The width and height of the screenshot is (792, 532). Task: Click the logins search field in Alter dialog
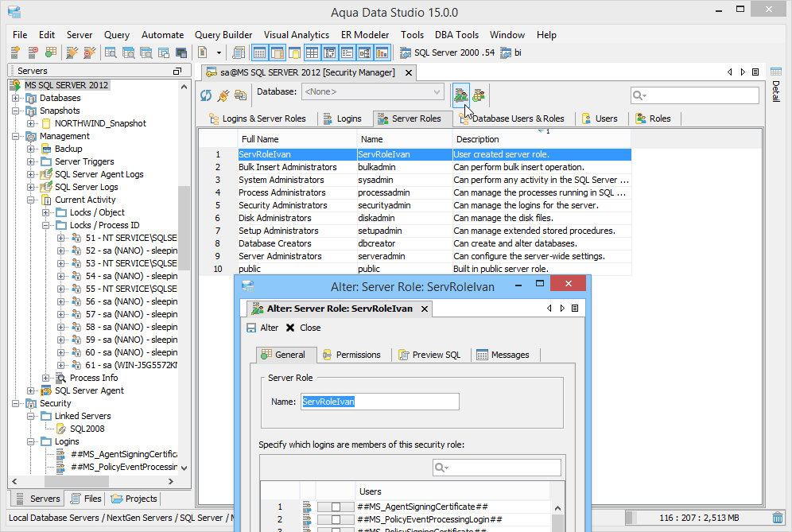tap(497, 468)
